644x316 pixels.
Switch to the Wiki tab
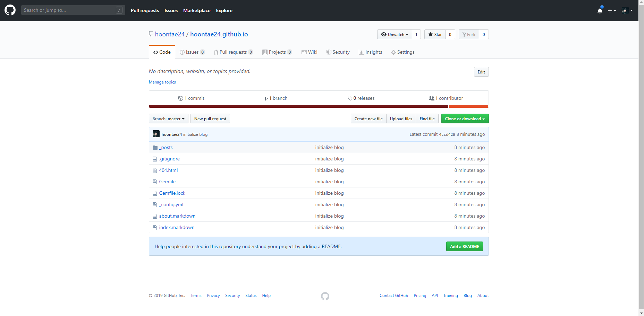310,52
